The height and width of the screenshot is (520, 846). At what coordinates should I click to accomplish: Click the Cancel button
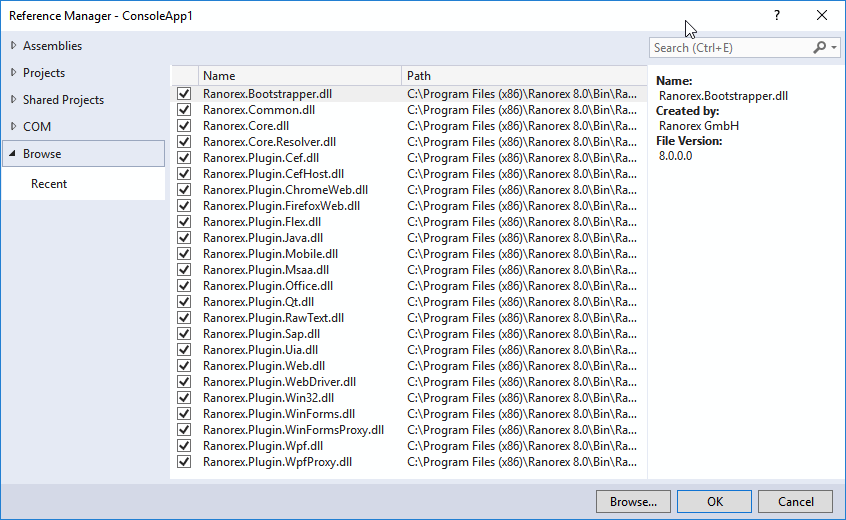point(795,502)
